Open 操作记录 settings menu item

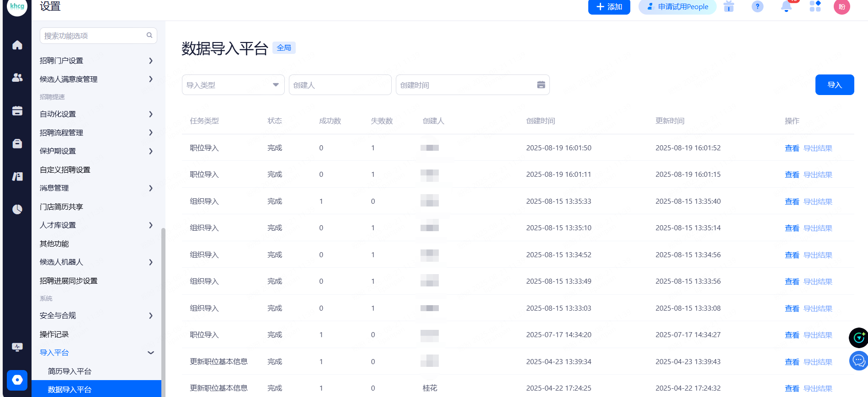pos(54,334)
